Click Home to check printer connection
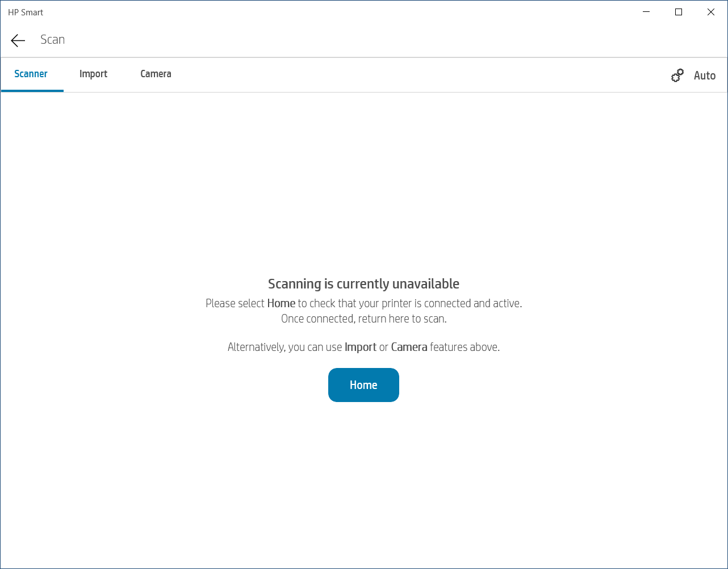The height and width of the screenshot is (569, 728). (363, 384)
